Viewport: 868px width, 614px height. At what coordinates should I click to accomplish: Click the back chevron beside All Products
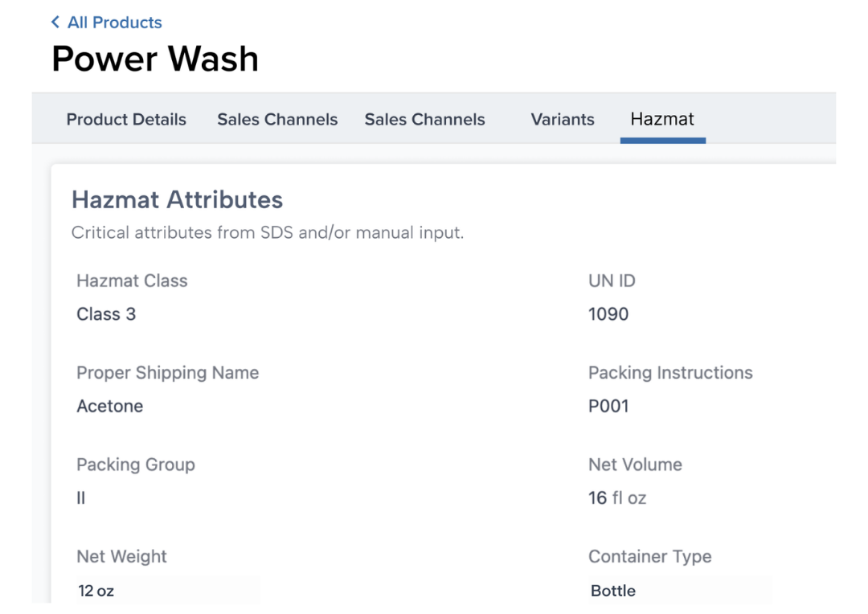[x=55, y=23]
